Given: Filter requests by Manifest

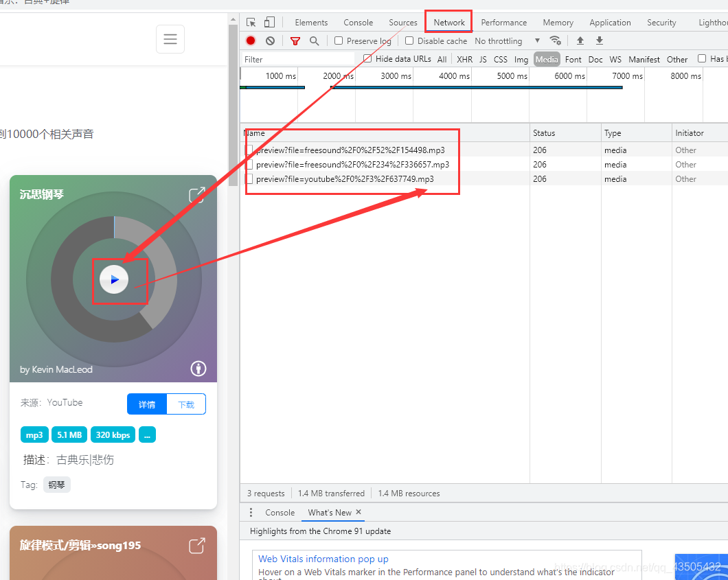Looking at the screenshot, I should [644, 60].
